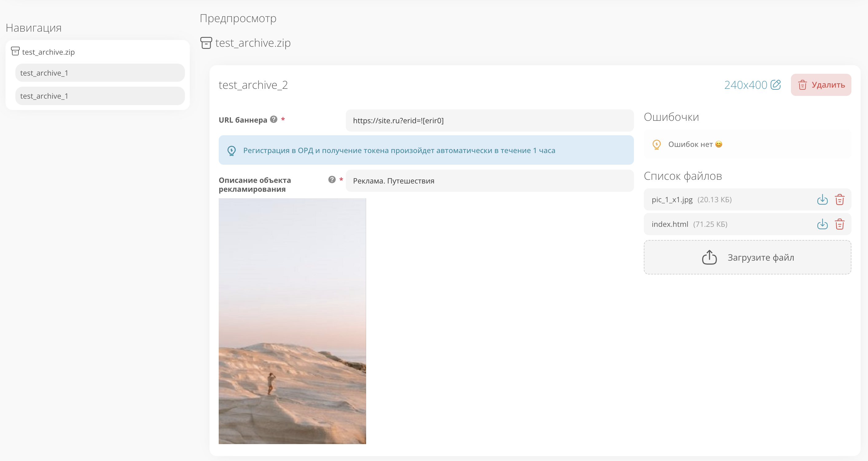Remove the pic_1_x1.jpg file via trash icon
868x461 pixels.
839,200
